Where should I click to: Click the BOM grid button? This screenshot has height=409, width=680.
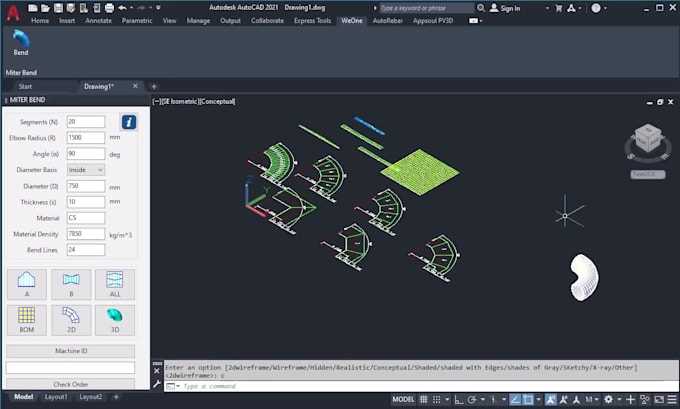coord(27,320)
